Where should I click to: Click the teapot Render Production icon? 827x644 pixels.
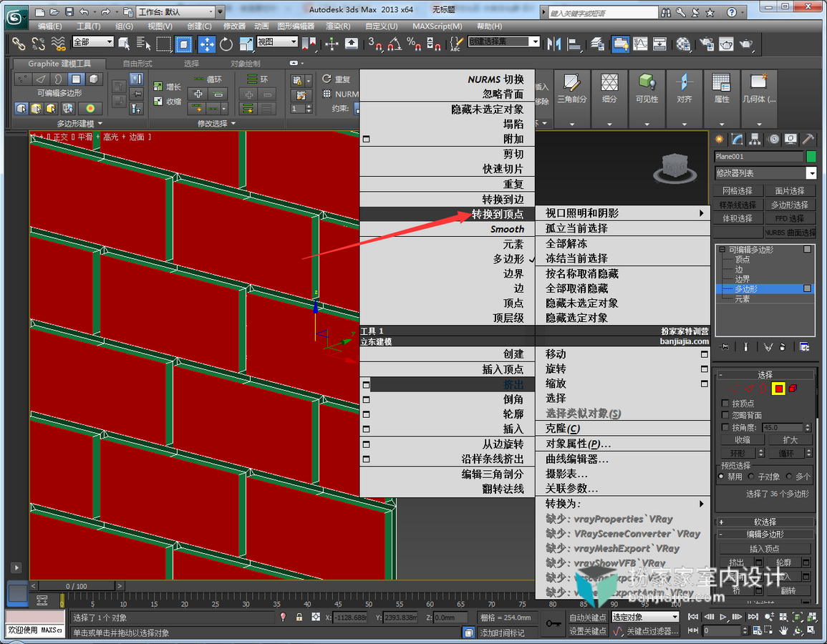pos(746,44)
